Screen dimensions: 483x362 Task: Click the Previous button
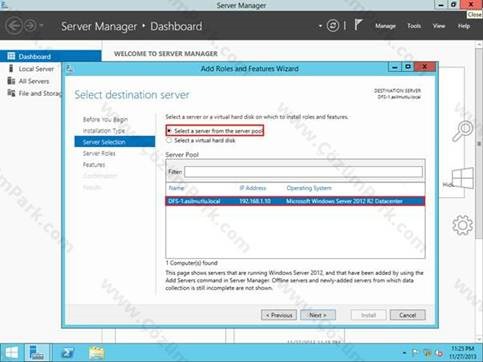pyautogui.click(x=279, y=315)
